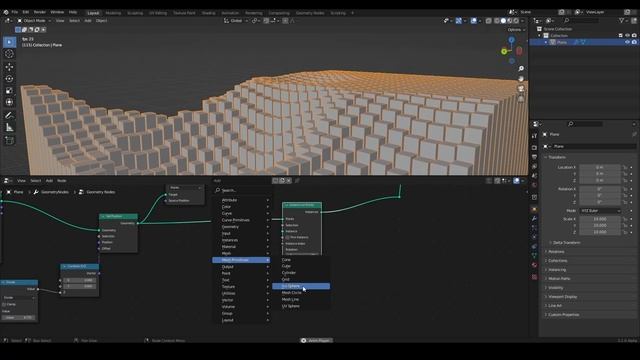Click the Set Position node header
The height and width of the screenshot is (360, 640).
click(118, 216)
